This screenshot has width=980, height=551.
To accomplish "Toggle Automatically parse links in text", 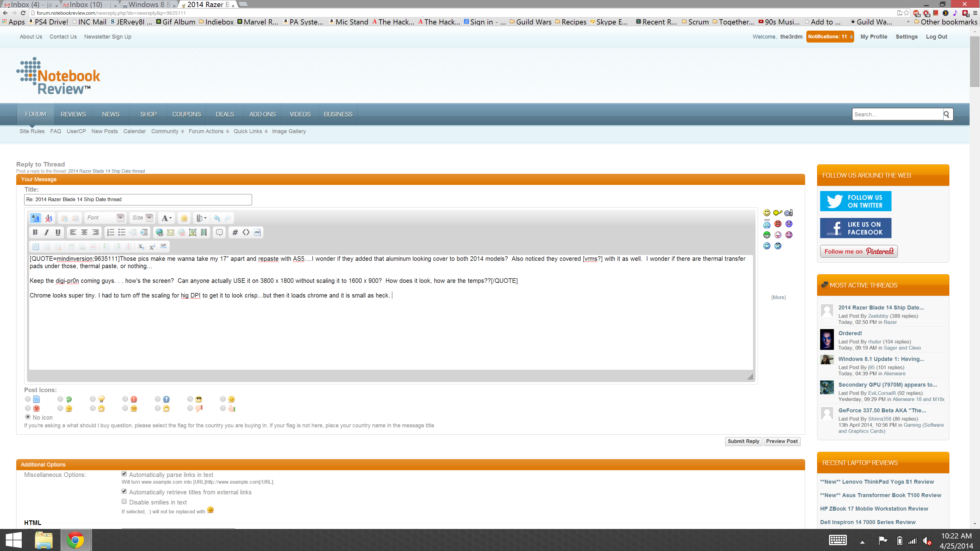I will tap(124, 474).
